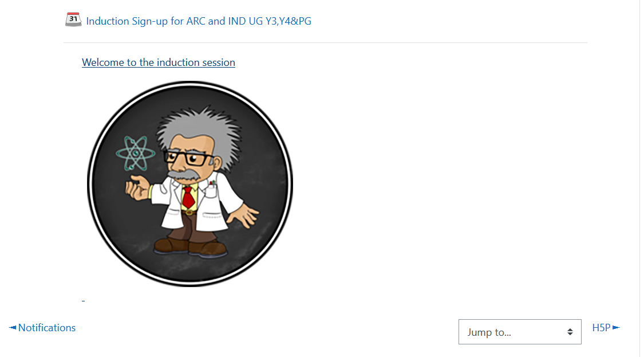
Task: Open Welcome to the induction session link
Action: [159, 62]
